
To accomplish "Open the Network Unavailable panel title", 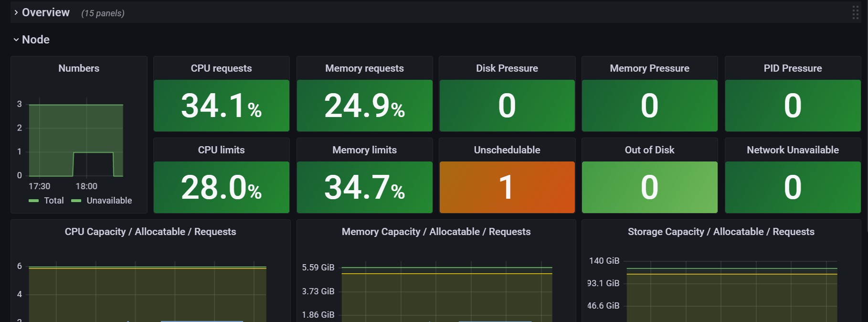I will pyautogui.click(x=793, y=150).
